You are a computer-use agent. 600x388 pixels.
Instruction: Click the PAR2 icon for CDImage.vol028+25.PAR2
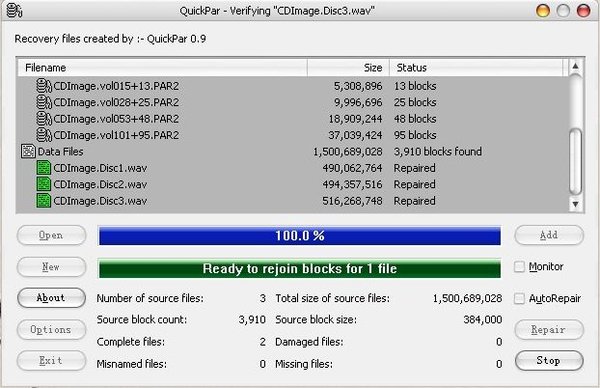point(44,102)
